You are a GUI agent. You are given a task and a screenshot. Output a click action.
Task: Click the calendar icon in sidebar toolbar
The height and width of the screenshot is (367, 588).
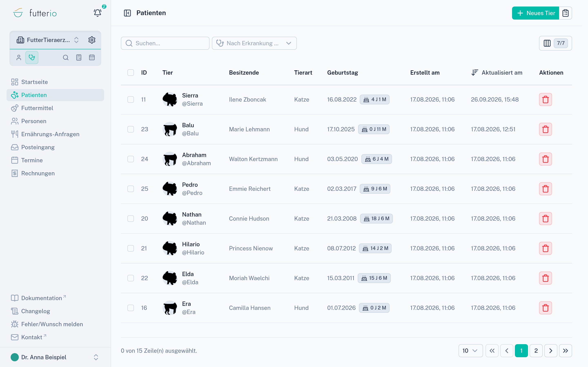[x=92, y=57]
